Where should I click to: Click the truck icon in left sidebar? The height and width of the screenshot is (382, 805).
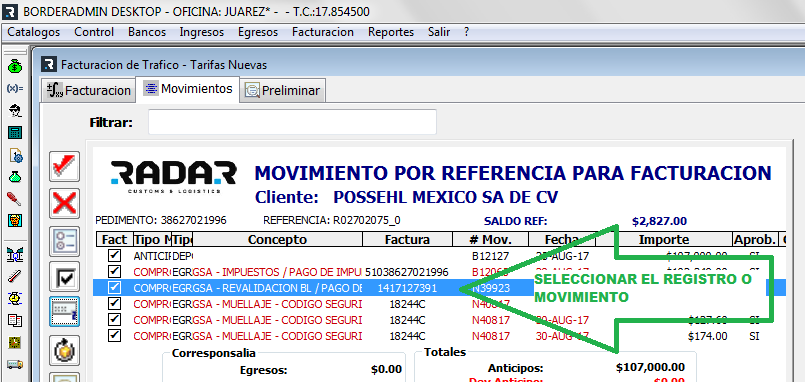(x=15, y=364)
